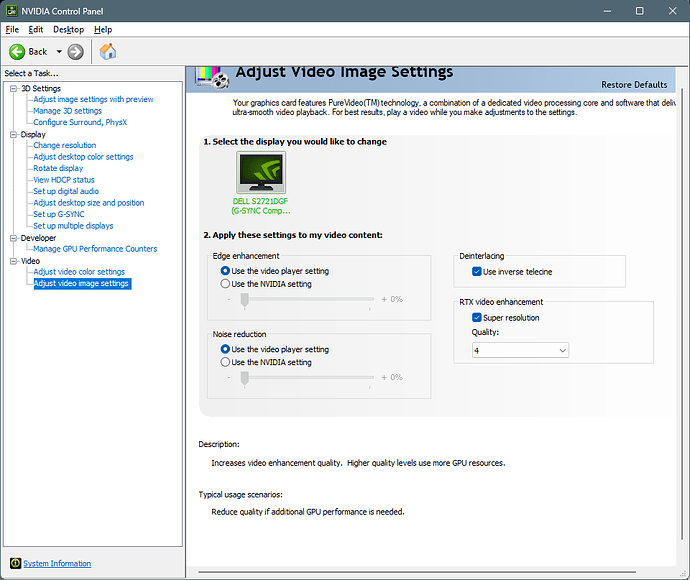Click the horizontal scrollbar at bottom
Image resolution: width=690 pixels, height=580 pixels.
click(417, 572)
